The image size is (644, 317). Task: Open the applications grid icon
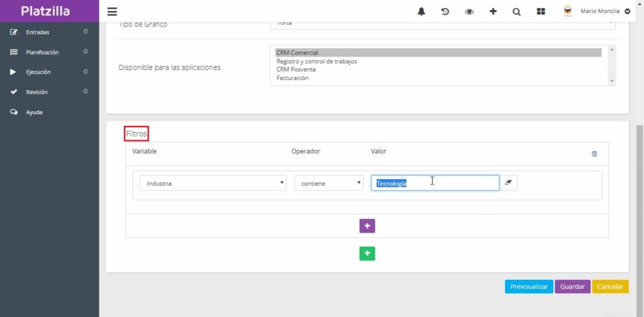coord(541,11)
